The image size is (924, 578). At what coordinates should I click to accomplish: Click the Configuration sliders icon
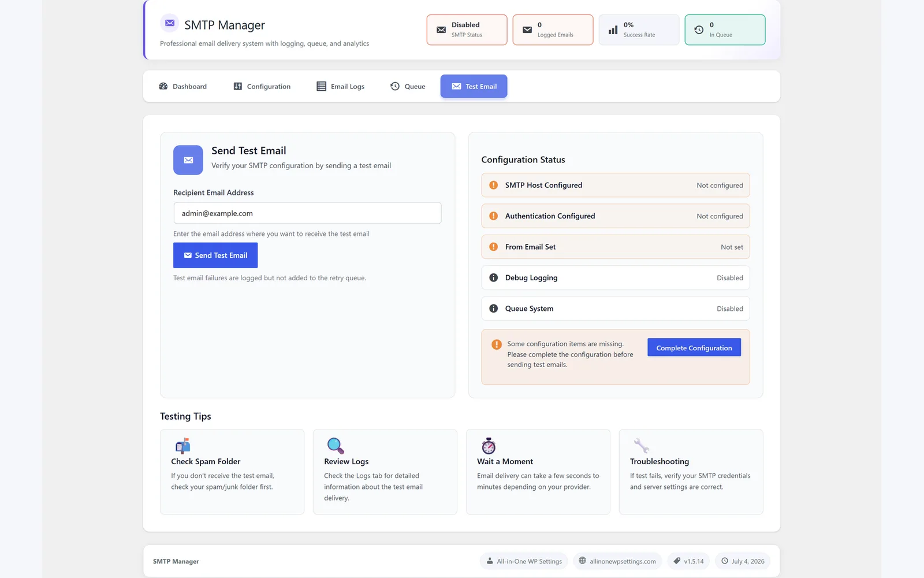tap(238, 86)
